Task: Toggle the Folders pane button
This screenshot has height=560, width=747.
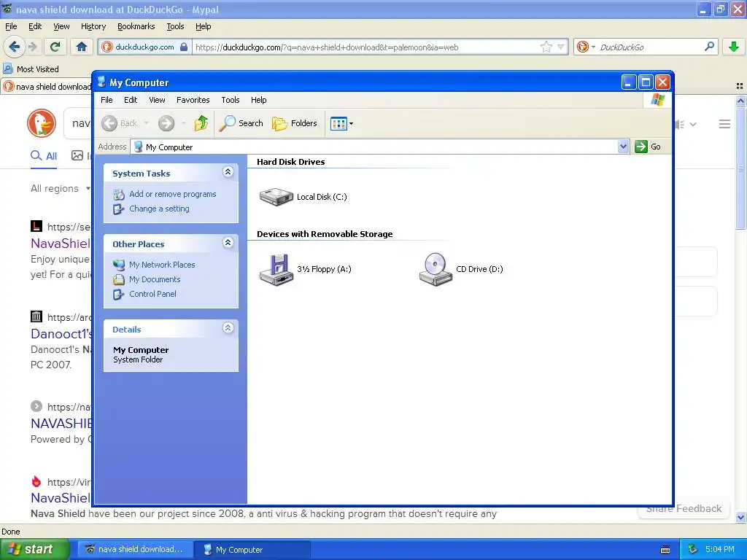Action: (x=295, y=123)
